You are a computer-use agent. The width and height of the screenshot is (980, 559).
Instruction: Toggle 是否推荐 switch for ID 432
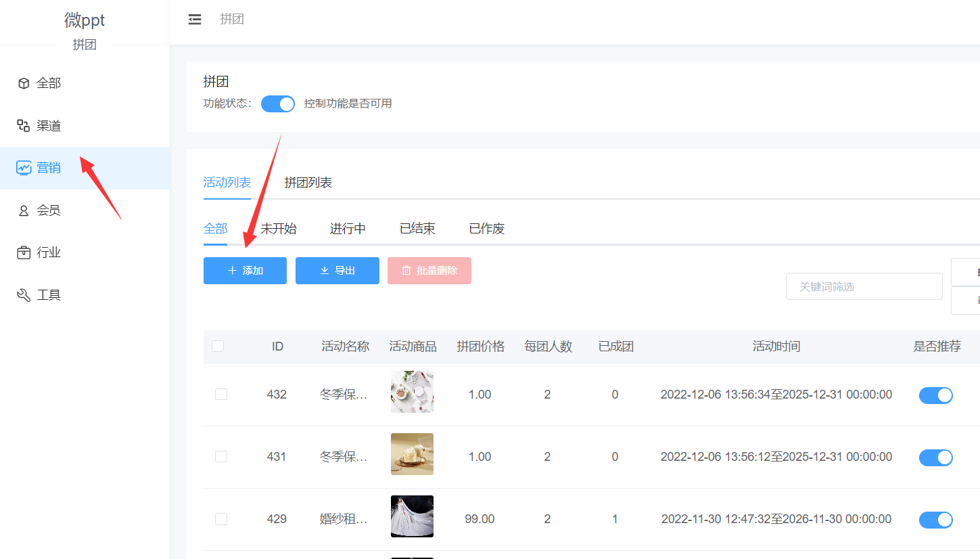(x=936, y=395)
